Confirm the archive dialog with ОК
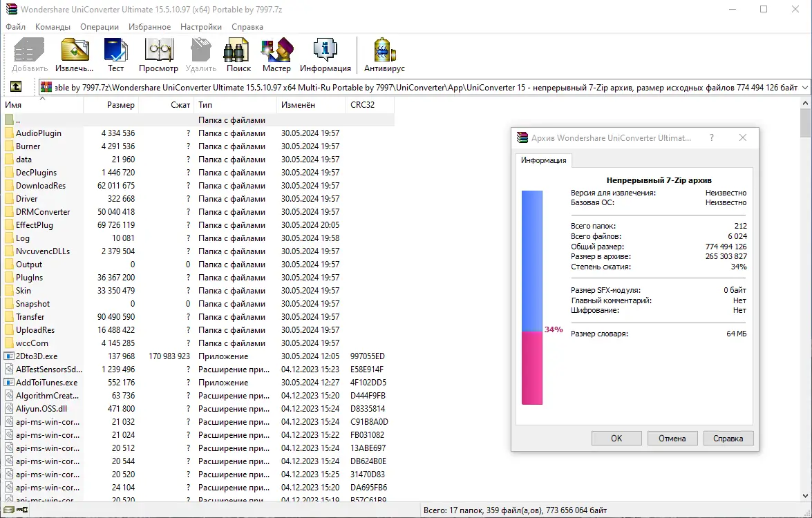 [x=616, y=438]
